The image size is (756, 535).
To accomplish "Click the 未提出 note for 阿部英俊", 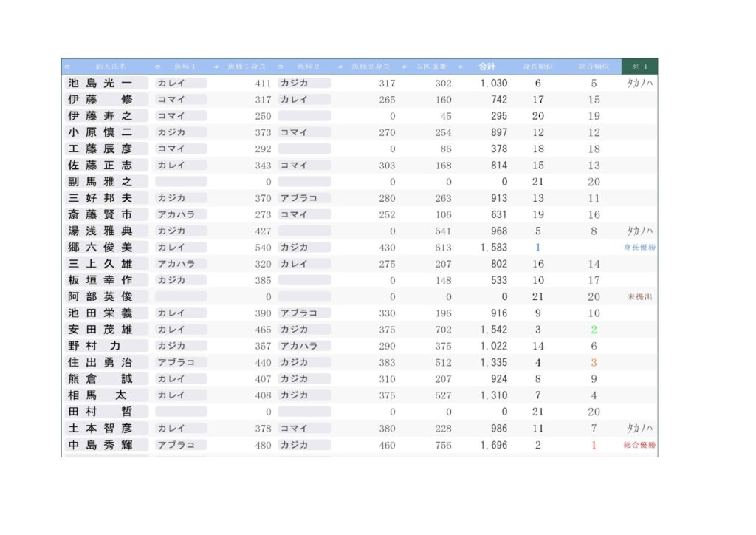I will pos(639,297).
